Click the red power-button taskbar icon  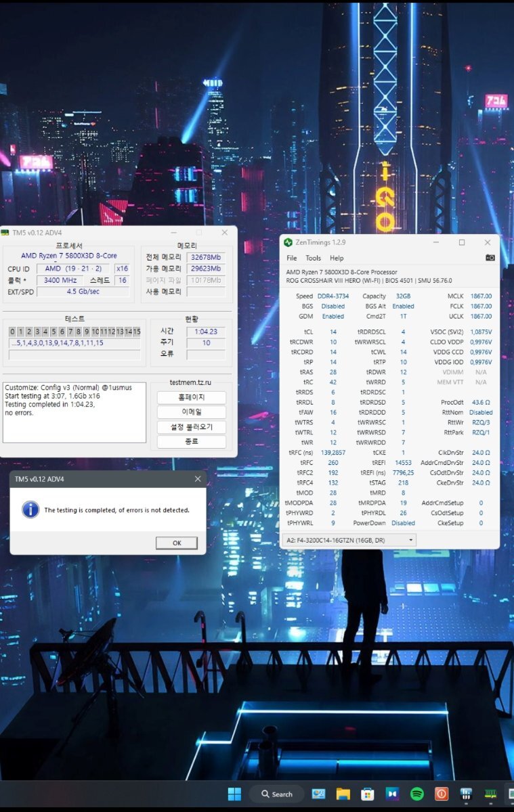tap(442, 794)
